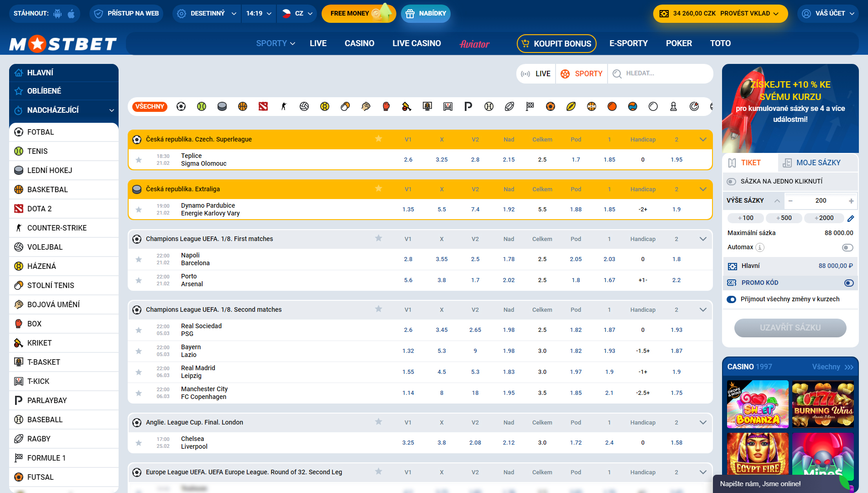This screenshot has width=868, height=493.
Task: Toggle accept all odds changes option
Action: pyautogui.click(x=732, y=299)
